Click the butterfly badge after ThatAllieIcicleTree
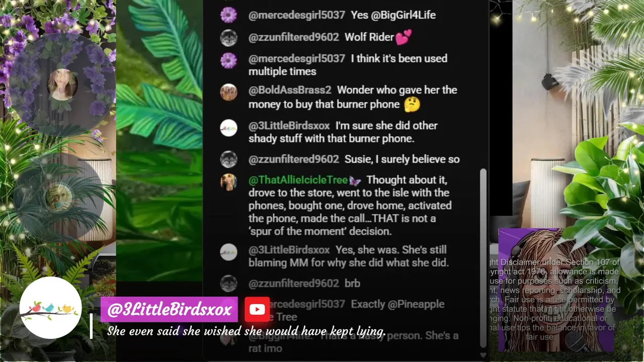The image size is (644, 362). pyautogui.click(x=355, y=180)
